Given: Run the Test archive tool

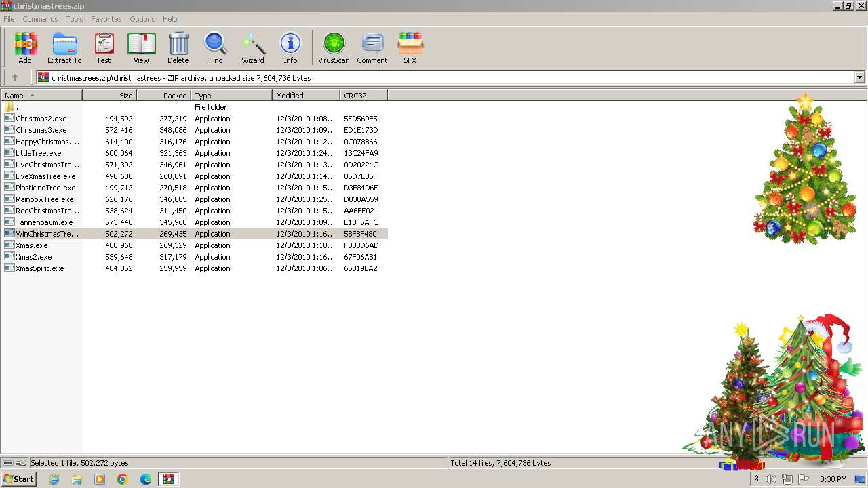Looking at the screenshot, I should [104, 47].
